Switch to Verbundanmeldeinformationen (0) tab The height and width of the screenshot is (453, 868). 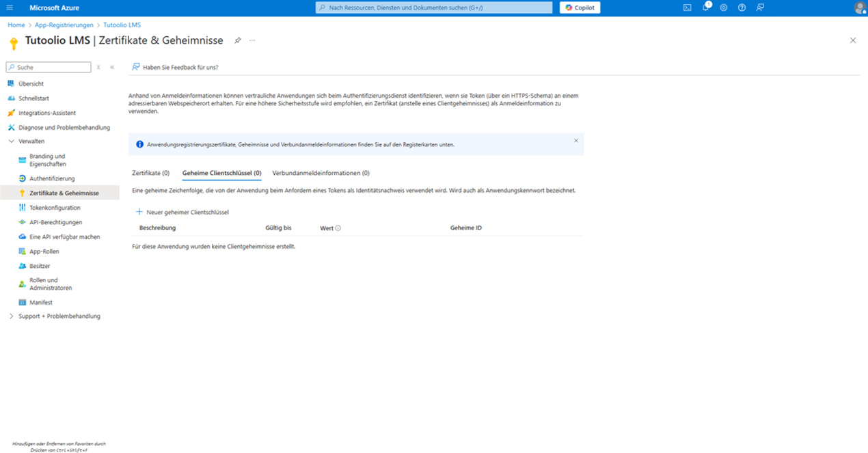321,173
